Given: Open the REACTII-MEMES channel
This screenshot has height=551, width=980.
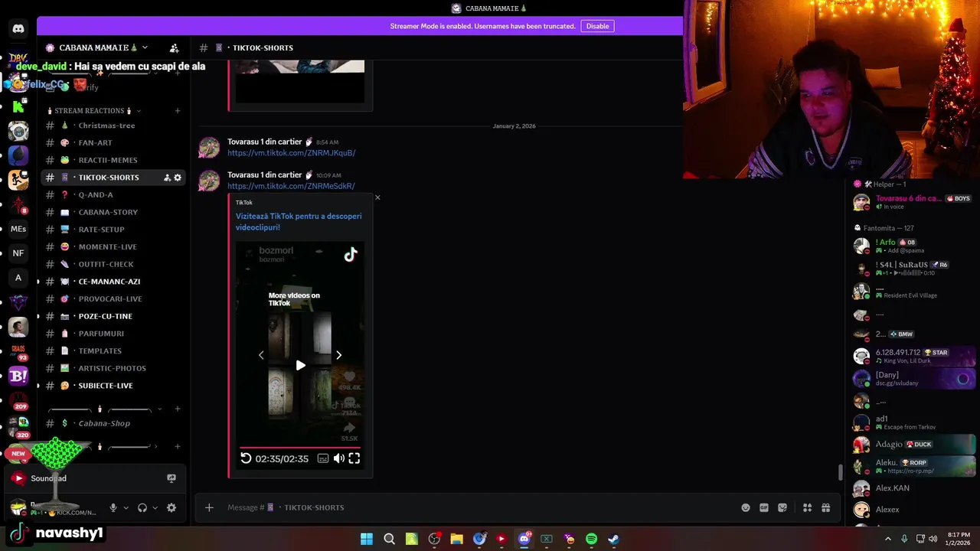Looking at the screenshot, I should tap(113, 160).
